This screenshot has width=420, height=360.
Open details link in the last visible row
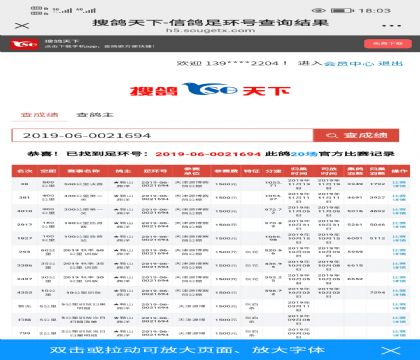pyautogui.click(x=399, y=333)
